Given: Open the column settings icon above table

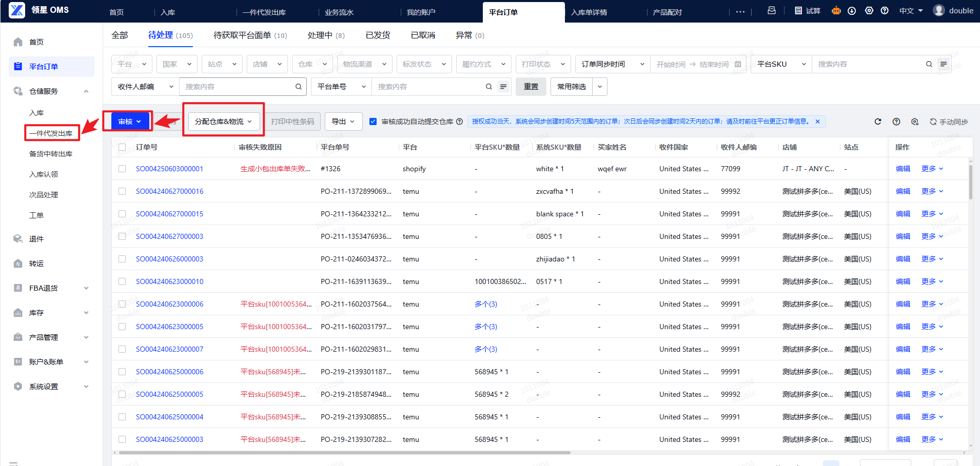Looking at the screenshot, I should tap(915, 121).
